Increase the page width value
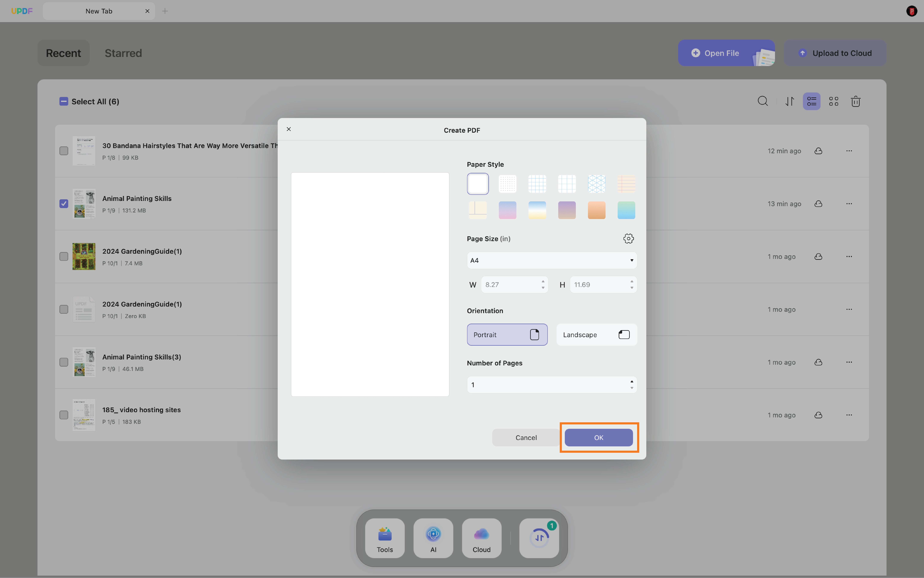This screenshot has width=924, height=578. point(543,281)
